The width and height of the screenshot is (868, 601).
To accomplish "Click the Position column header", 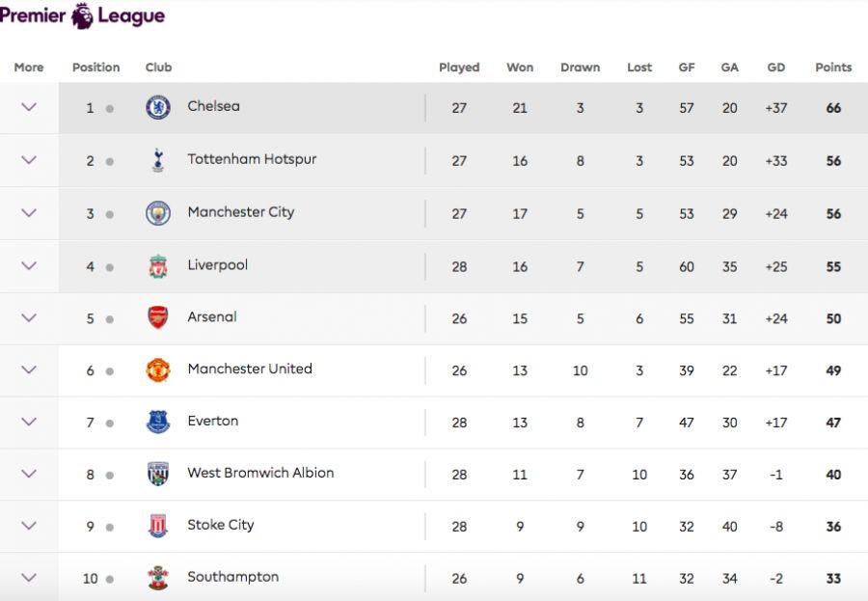I will 96,68.
